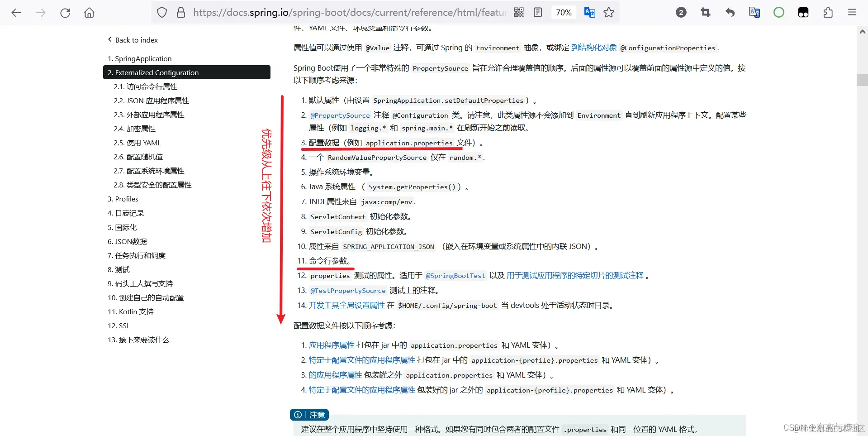Toggle the Dark Reader extension
The height and width of the screenshot is (436, 868).
[803, 12]
